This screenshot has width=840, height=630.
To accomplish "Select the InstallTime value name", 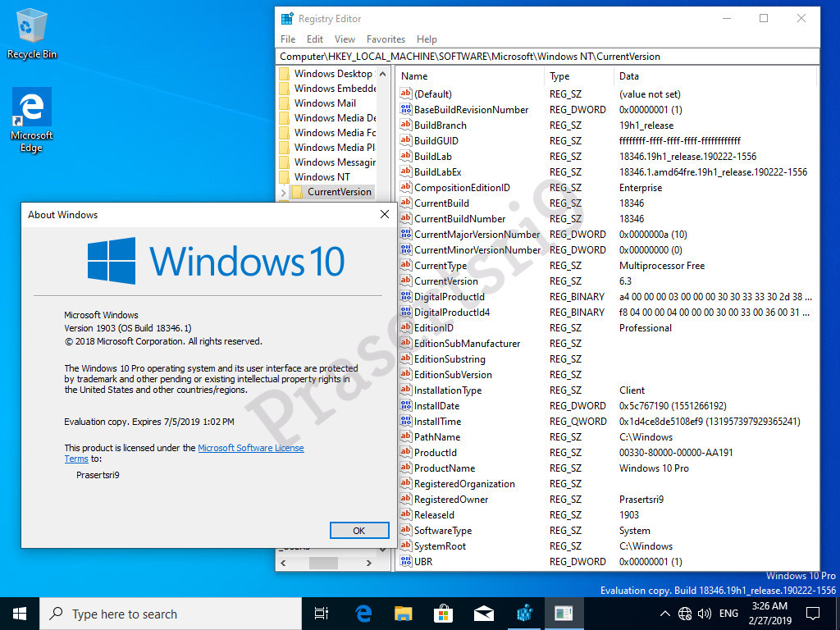I will [x=437, y=421].
